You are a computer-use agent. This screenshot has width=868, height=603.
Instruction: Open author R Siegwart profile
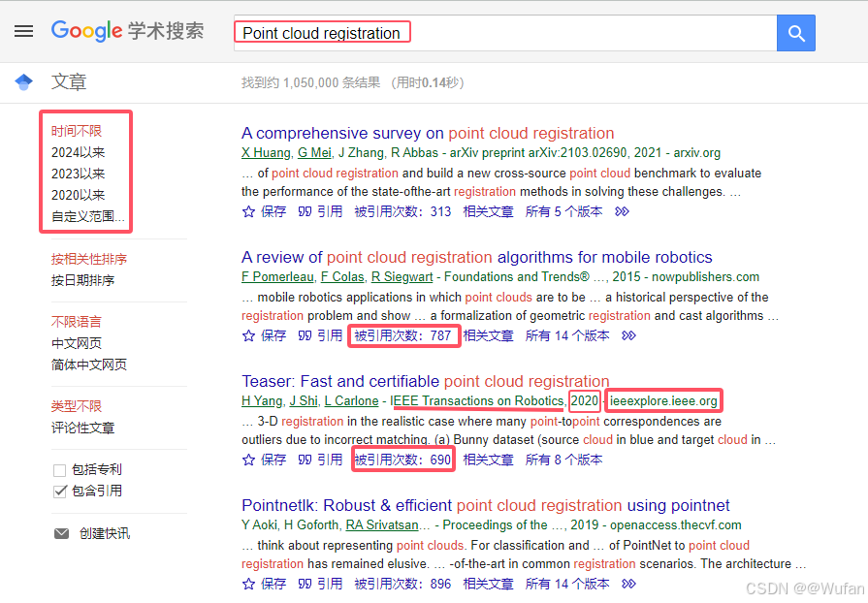coord(402,276)
